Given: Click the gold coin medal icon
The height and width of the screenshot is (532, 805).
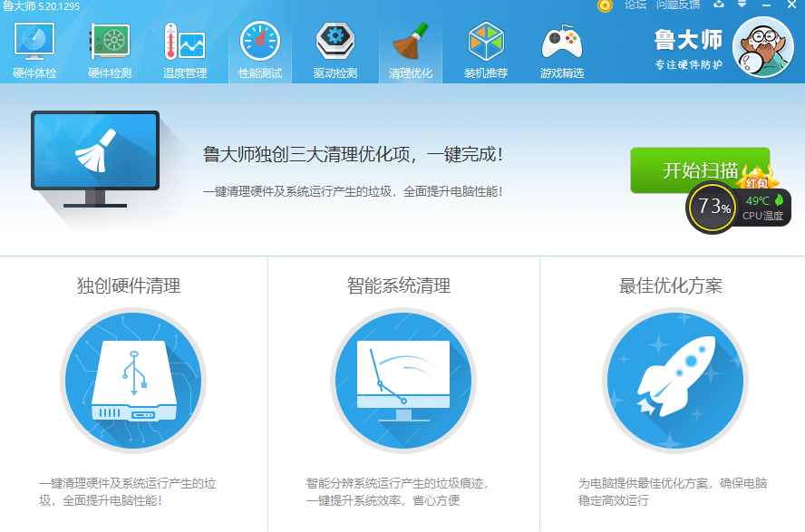Looking at the screenshot, I should tap(606, 5).
